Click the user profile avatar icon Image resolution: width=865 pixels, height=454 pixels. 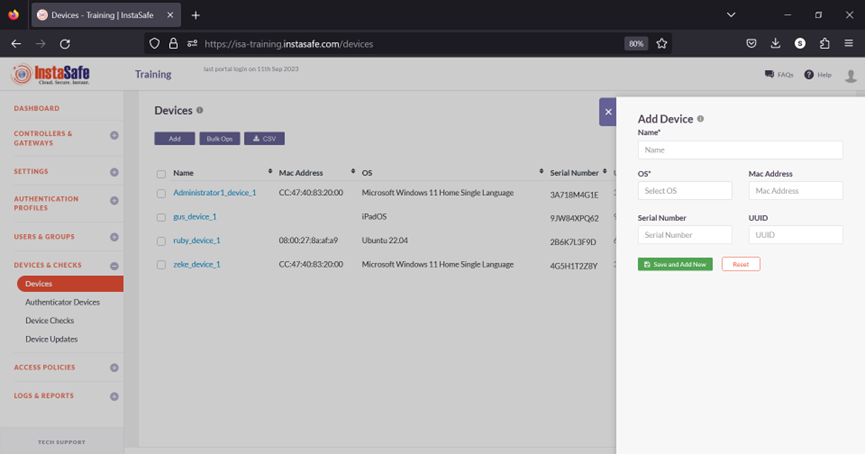pos(851,76)
